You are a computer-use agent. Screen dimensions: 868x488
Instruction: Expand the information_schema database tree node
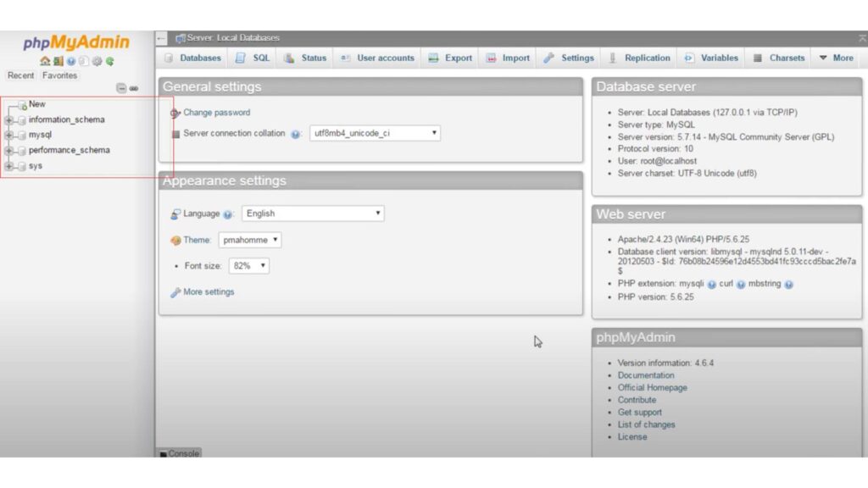point(8,120)
